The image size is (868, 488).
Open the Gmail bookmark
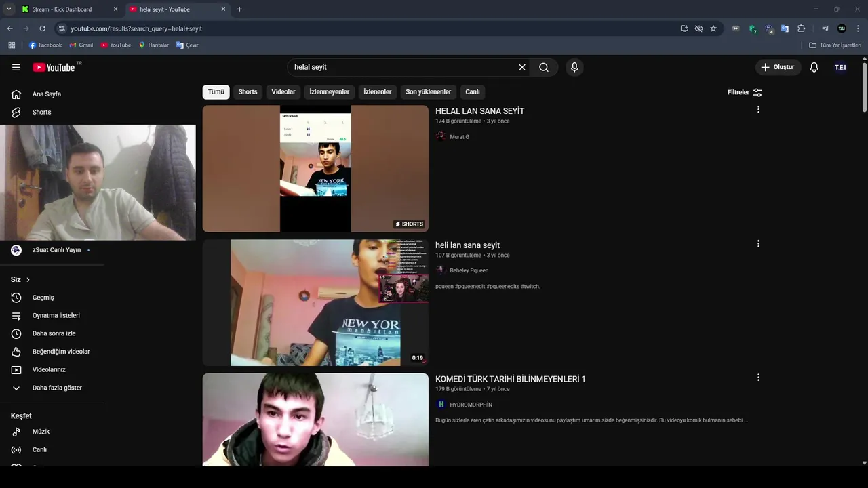[x=81, y=45]
